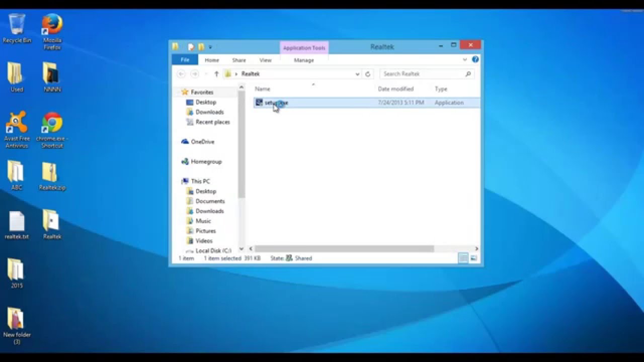644x362 pixels.
Task: Click the horizontal scrollbar in file list
Action: [344, 249]
